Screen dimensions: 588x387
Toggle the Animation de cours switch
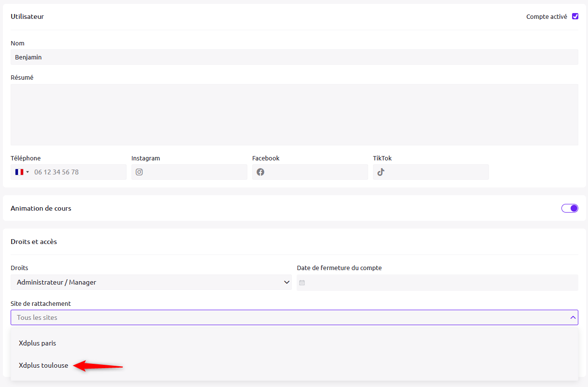tap(570, 208)
